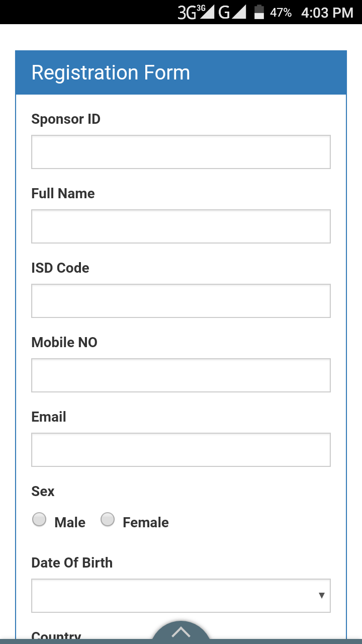Tap the 47% battery percentage text
This screenshot has width=362, height=644.
pyautogui.click(x=281, y=13)
